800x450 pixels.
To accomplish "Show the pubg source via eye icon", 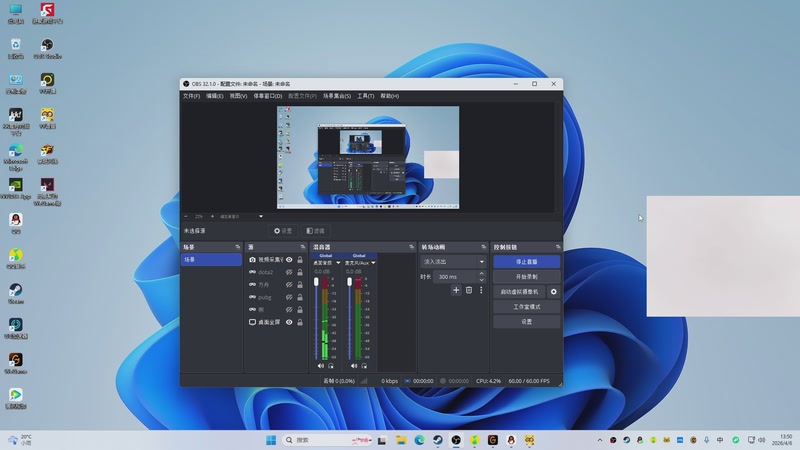I will [289, 297].
